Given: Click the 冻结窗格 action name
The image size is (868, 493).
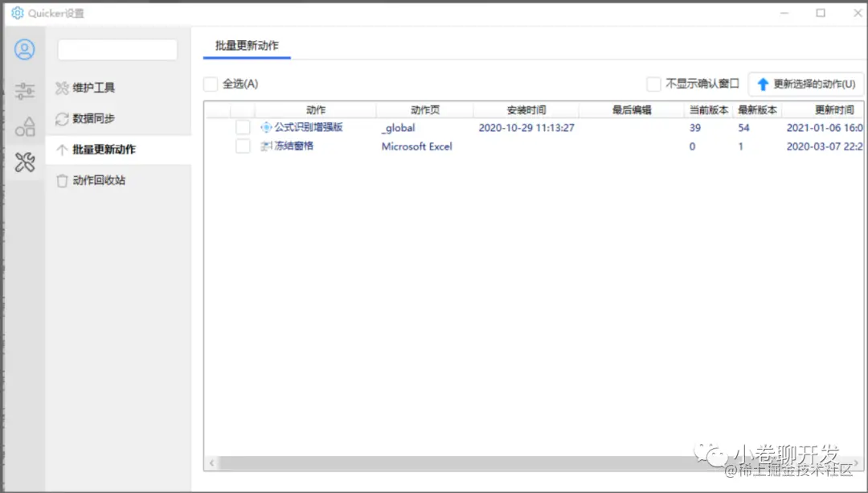Looking at the screenshot, I should coord(294,146).
